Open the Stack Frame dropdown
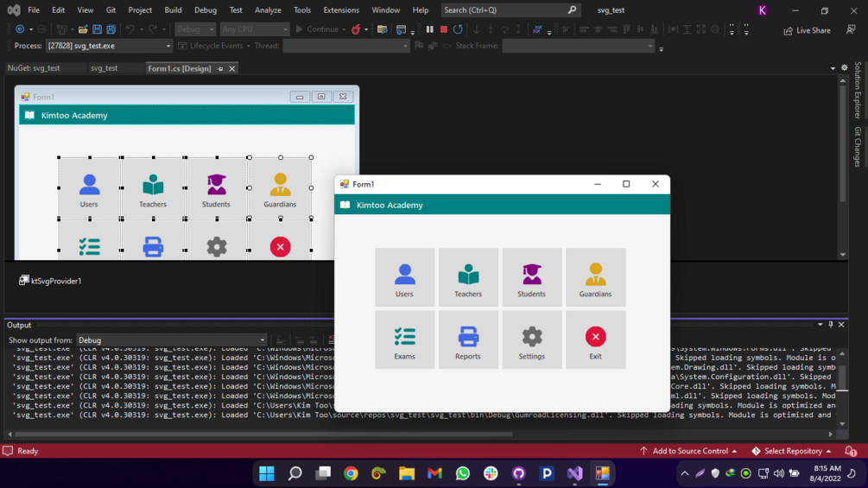The width and height of the screenshot is (868, 488). pos(579,46)
